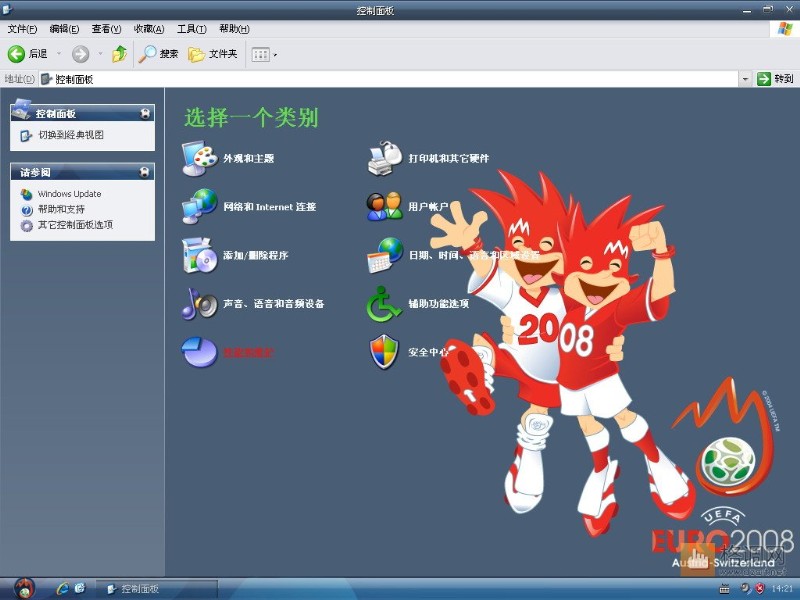Open the 安全中心 shield icon
The width and height of the screenshot is (800, 600).
(x=384, y=352)
